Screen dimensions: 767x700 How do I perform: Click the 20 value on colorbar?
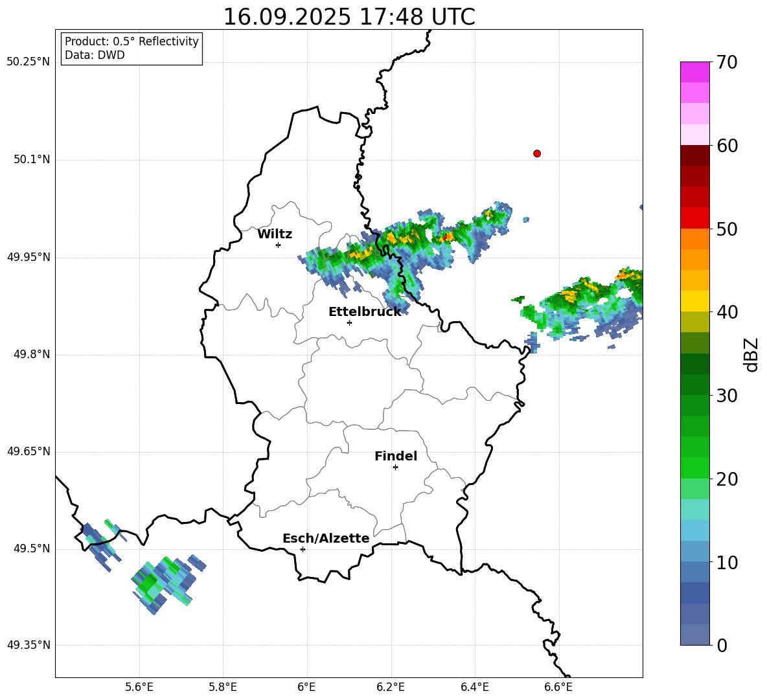727,479
